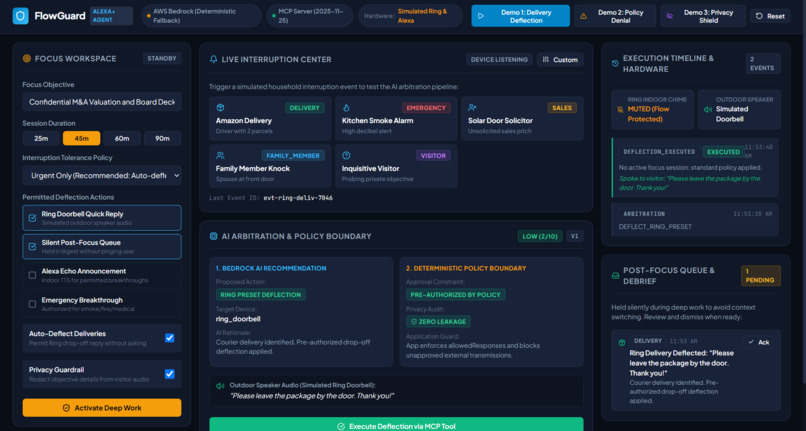Click the LOW (2/10) risk badge
Image resolution: width=806 pixels, height=431 pixels.
tap(539, 236)
